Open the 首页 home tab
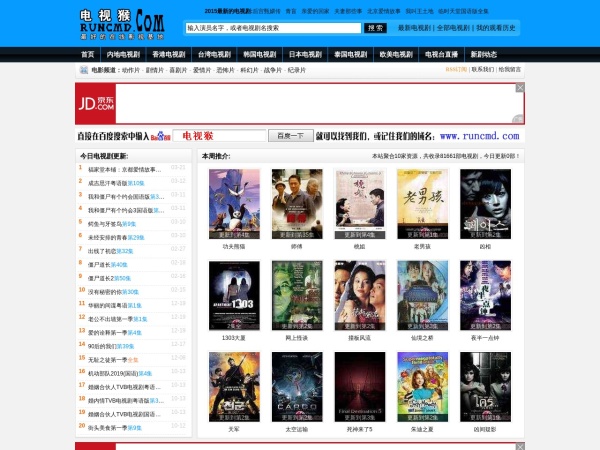The height and width of the screenshot is (450, 600). point(88,54)
